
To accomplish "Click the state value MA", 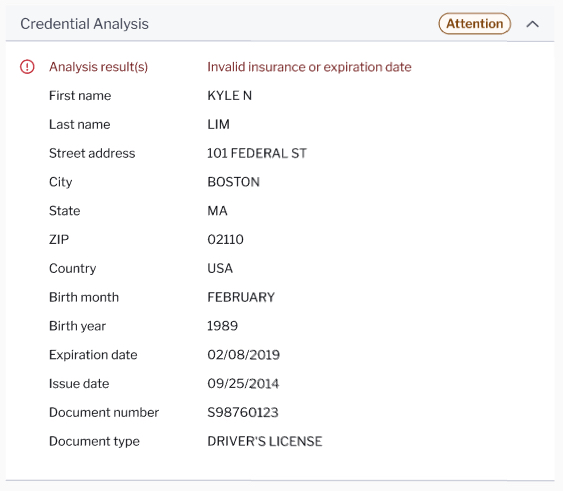I will point(217,211).
